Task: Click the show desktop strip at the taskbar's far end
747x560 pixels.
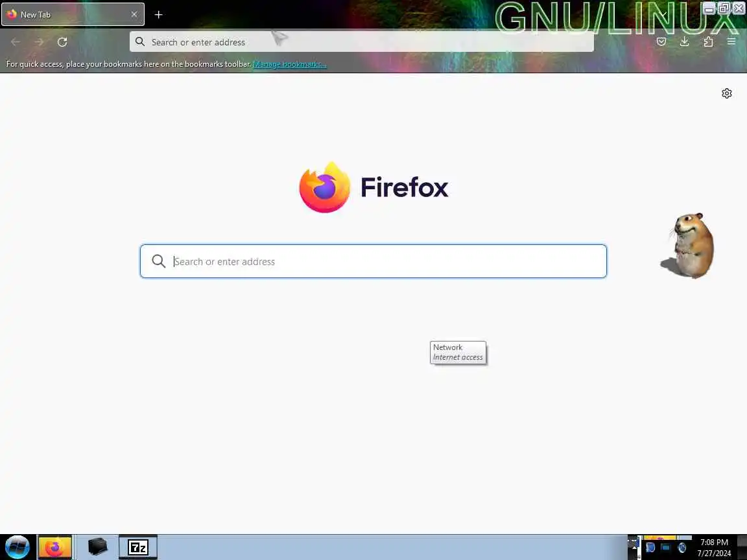Action: (x=742, y=547)
